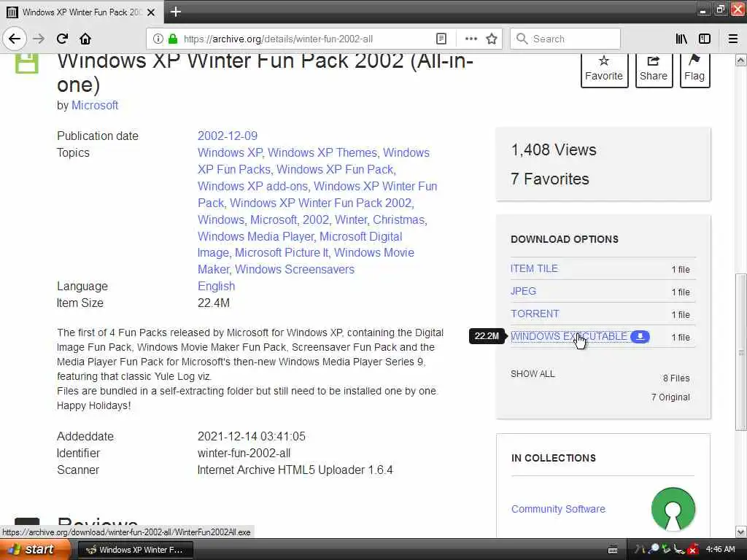Click the red security alert tray icon

pos(693,550)
